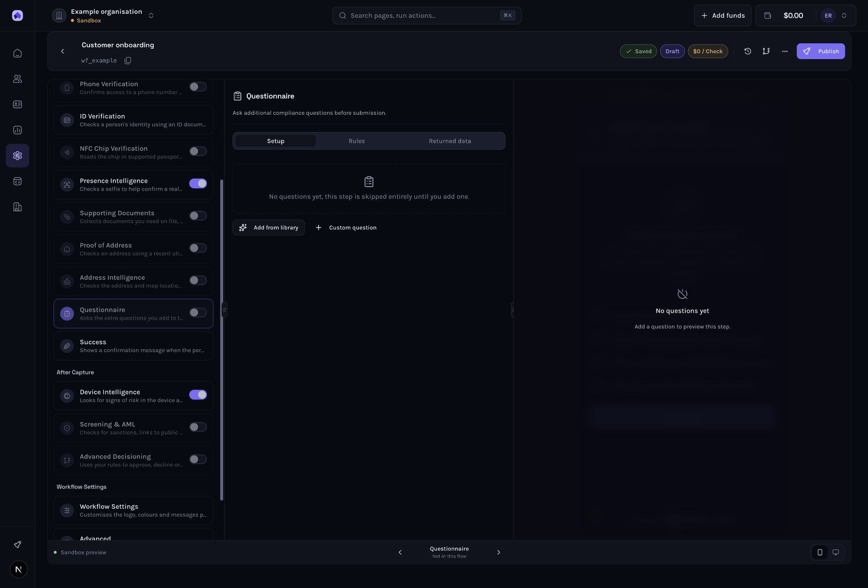
Task: Select the Success step
Action: [134, 346]
